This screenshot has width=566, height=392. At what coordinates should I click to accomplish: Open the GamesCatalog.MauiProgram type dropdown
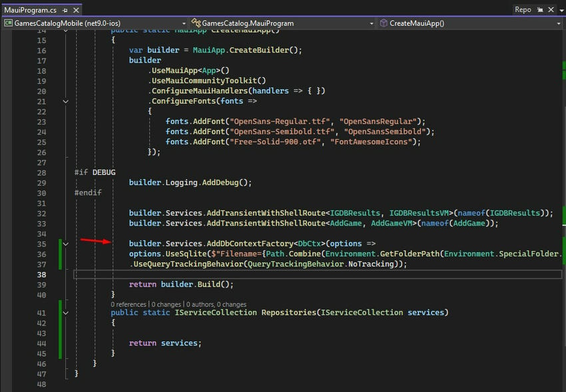point(372,23)
